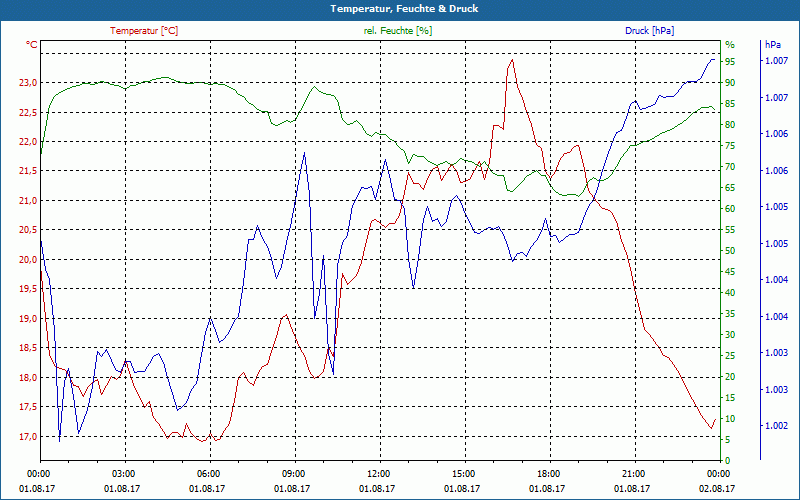Click the '22,0' temperature axis value
This screenshot has height=500, width=800.
tap(29, 142)
